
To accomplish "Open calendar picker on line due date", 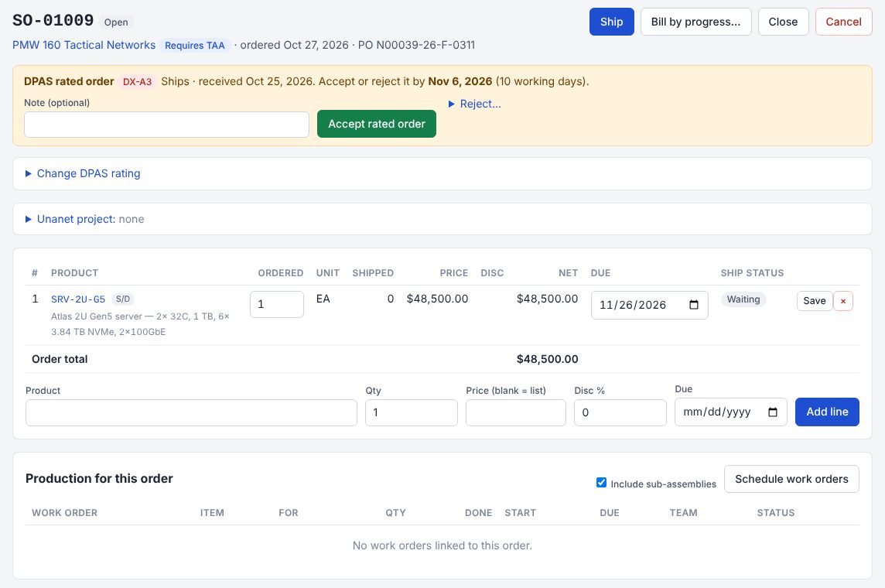I will pos(694,305).
